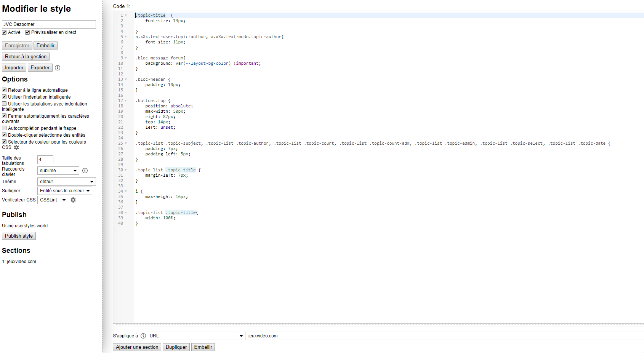This screenshot has width=644, height=353.
Task: Open CSSLint configuration gear
Action: [73, 200]
